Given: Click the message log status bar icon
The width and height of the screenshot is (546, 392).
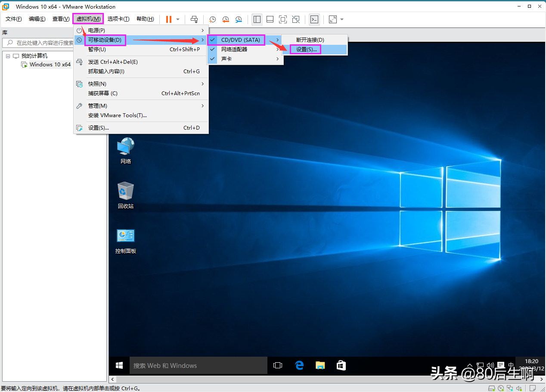Looking at the screenshot, I should (x=533, y=388).
